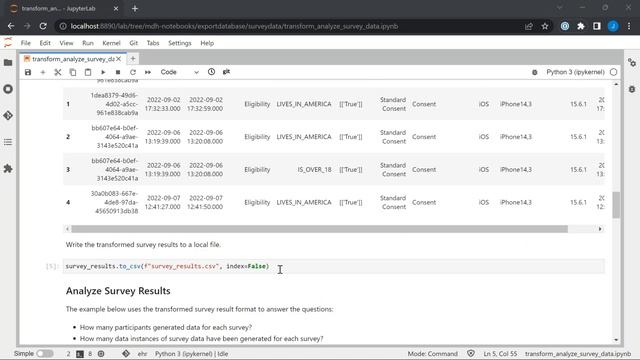The width and height of the screenshot is (640, 360).
Task: Toggle the Simple mode switch
Action: (44, 353)
